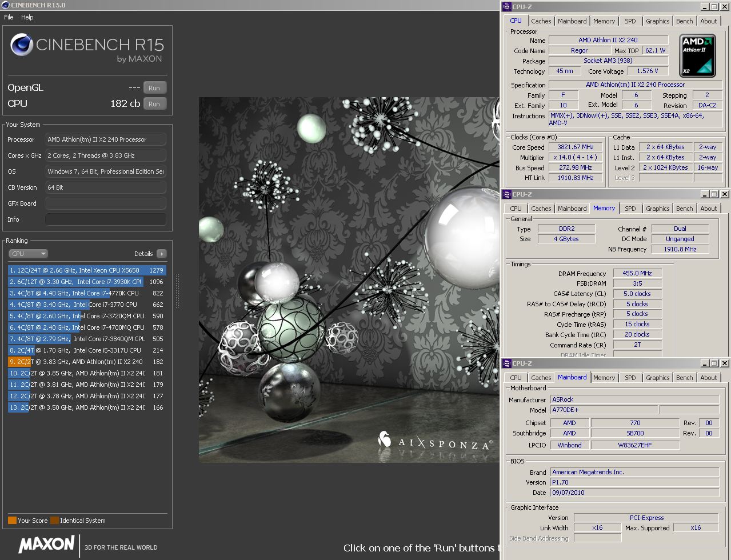Click bottom CPU-Z window title icon

[x=507, y=363]
